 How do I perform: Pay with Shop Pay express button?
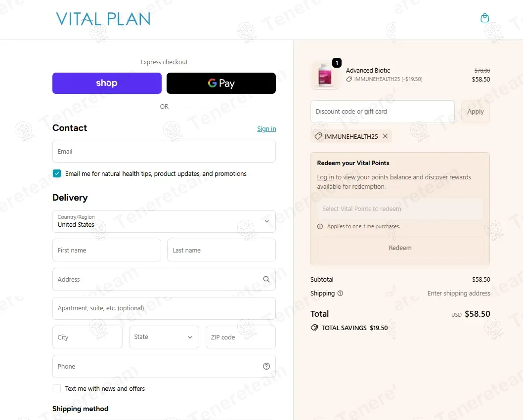coord(107,84)
